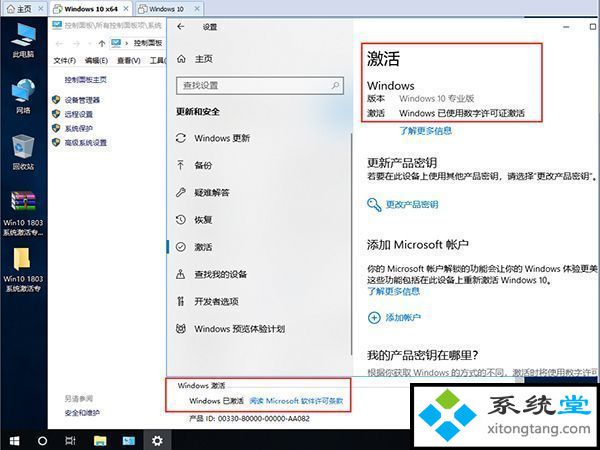This screenshot has height=450, width=600.
Task: Click the 查找设置 search field
Action: (260, 85)
